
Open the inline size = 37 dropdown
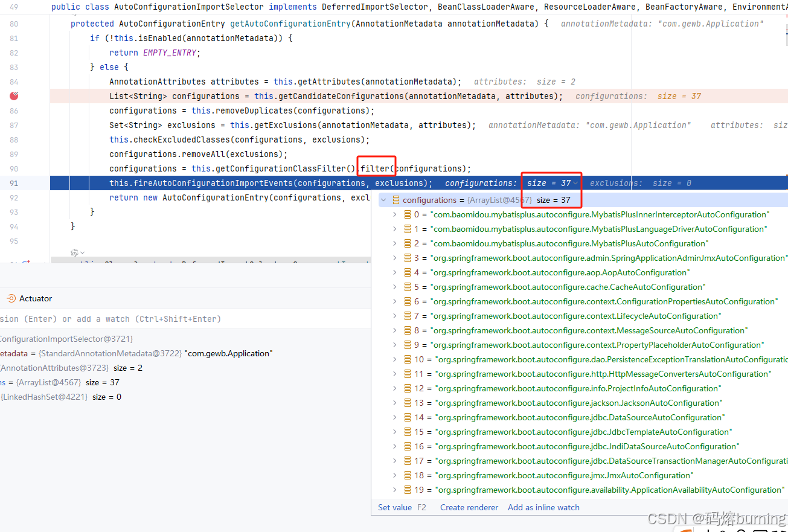coord(576,183)
